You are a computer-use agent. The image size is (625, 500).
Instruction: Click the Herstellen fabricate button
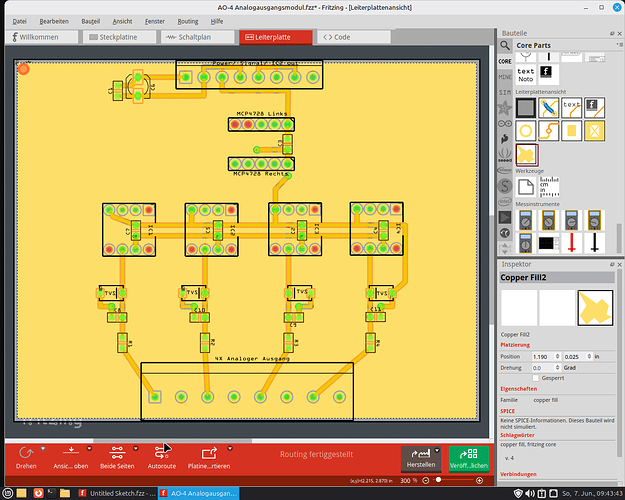pyautogui.click(x=421, y=459)
